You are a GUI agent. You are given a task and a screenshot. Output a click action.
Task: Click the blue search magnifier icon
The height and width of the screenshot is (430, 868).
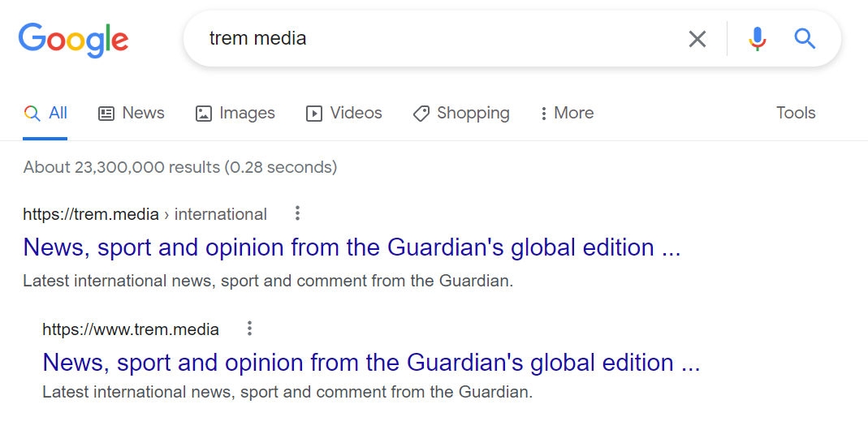point(804,38)
